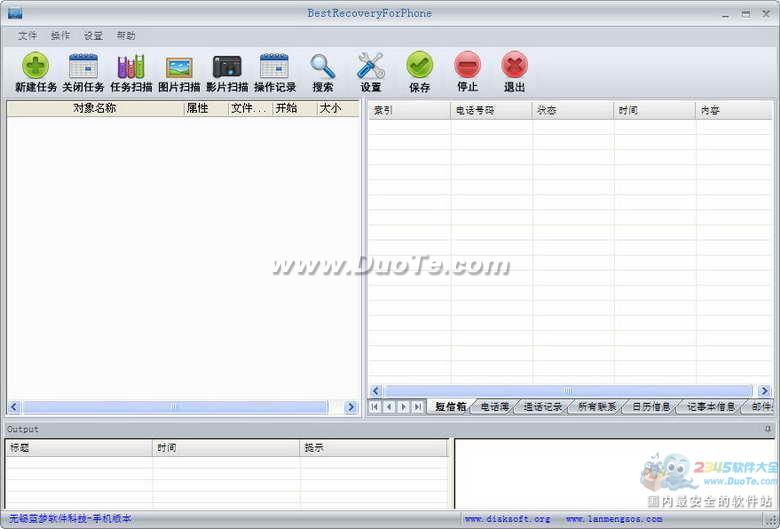Minimize the BestRecoveryForPhone window
This screenshot has width=780, height=529.
[x=726, y=14]
